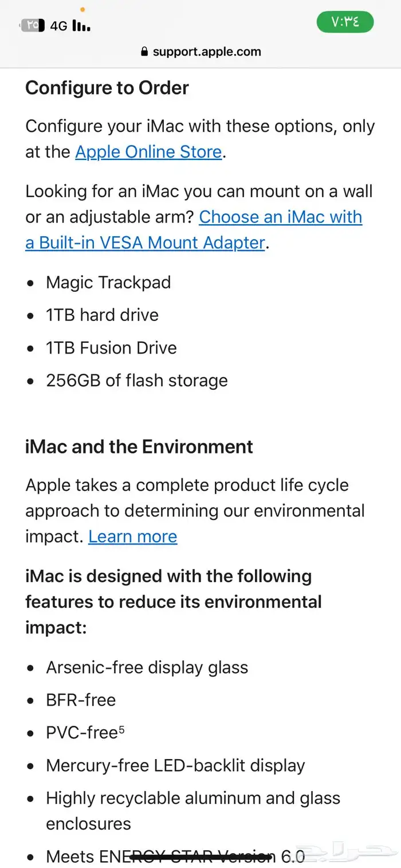Tap the Arsenic-free display glass item

pos(147,668)
